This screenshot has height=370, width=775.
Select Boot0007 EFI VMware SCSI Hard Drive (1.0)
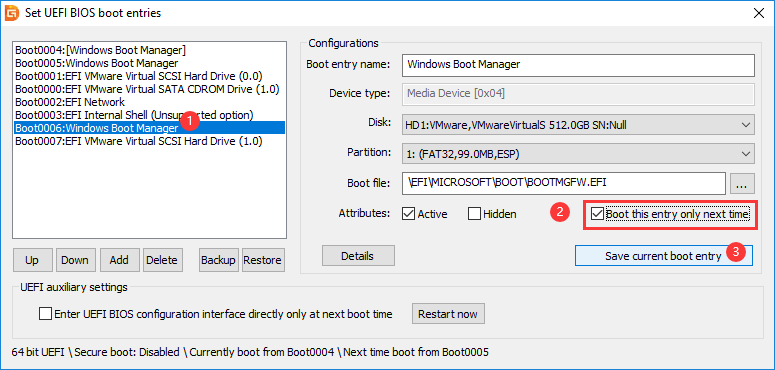pyautogui.click(x=138, y=141)
